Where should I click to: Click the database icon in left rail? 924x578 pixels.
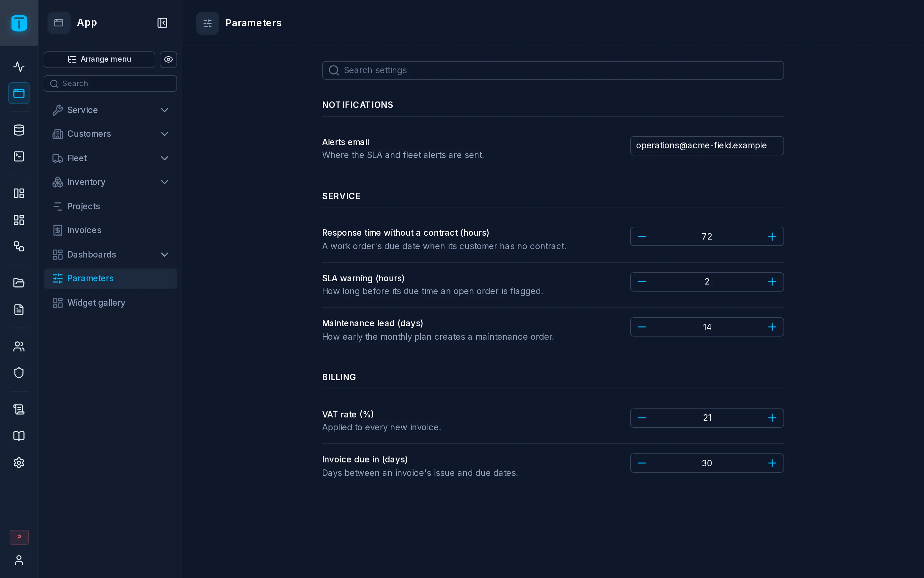(19, 130)
